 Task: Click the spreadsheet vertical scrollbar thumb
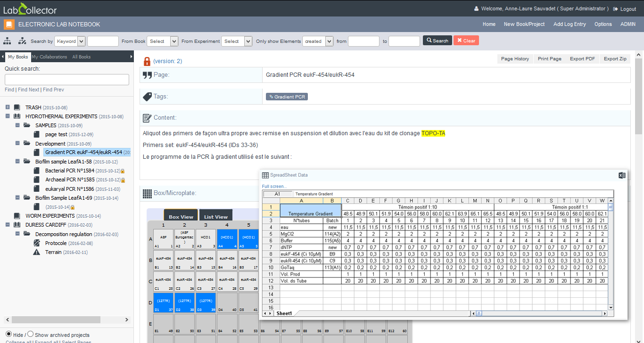pyautogui.click(x=611, y=207)
